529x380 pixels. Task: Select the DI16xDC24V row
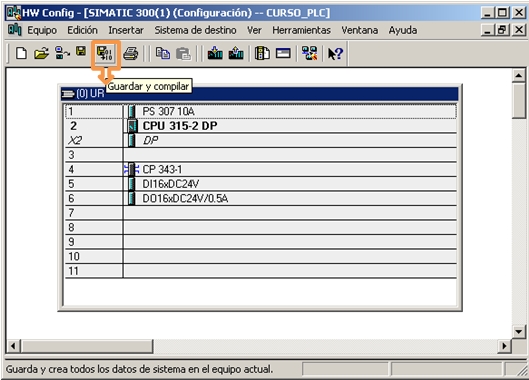point(261,184)
